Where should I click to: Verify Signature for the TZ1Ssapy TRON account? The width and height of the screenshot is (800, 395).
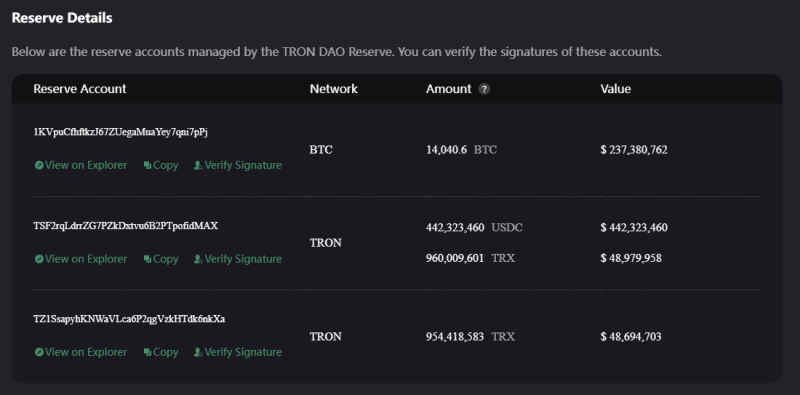point(238,353)
